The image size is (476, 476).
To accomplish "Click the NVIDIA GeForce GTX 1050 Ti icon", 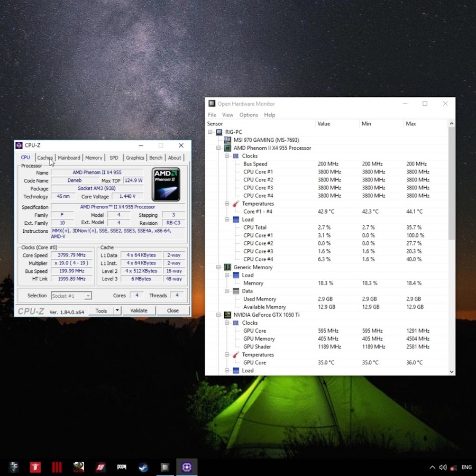I will click(227, 315).
